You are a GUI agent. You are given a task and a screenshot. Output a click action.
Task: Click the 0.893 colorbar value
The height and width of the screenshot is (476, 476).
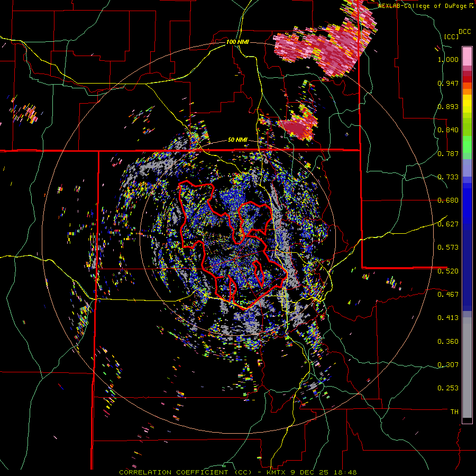(448, 106)
